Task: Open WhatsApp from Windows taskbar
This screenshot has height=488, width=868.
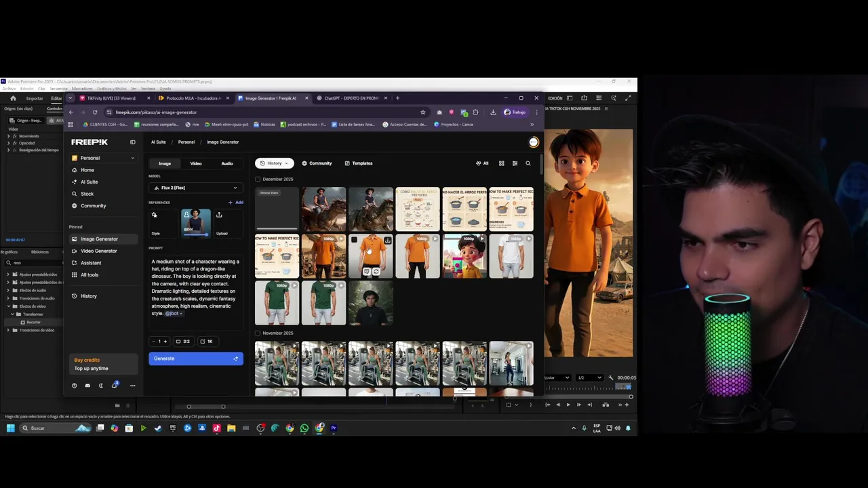Action: pyautogui.click(x=304, y=428)
